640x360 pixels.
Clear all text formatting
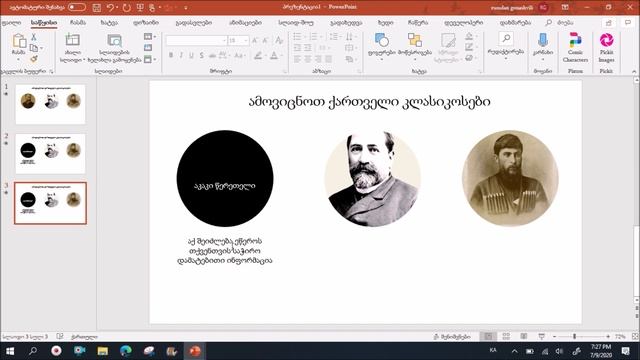click(x=279, y=40)
